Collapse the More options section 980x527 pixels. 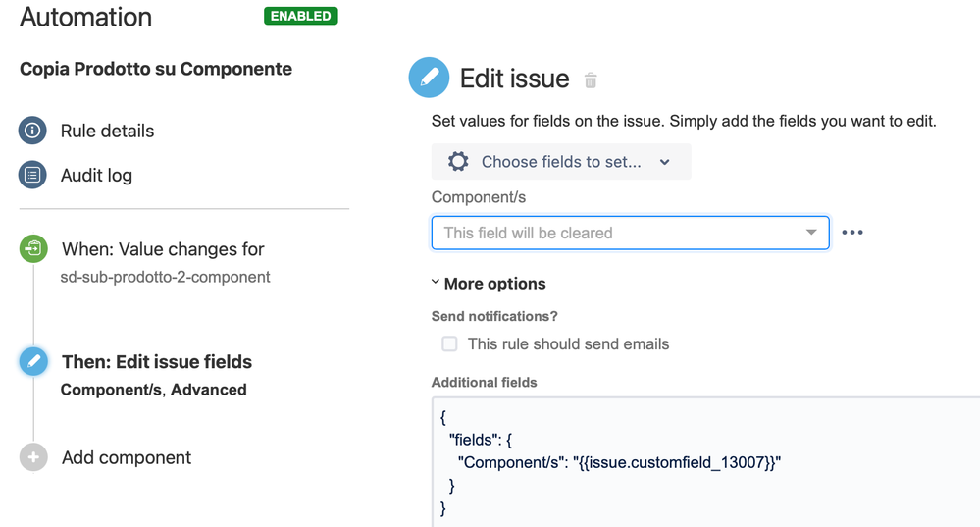(x=489, y=284)
